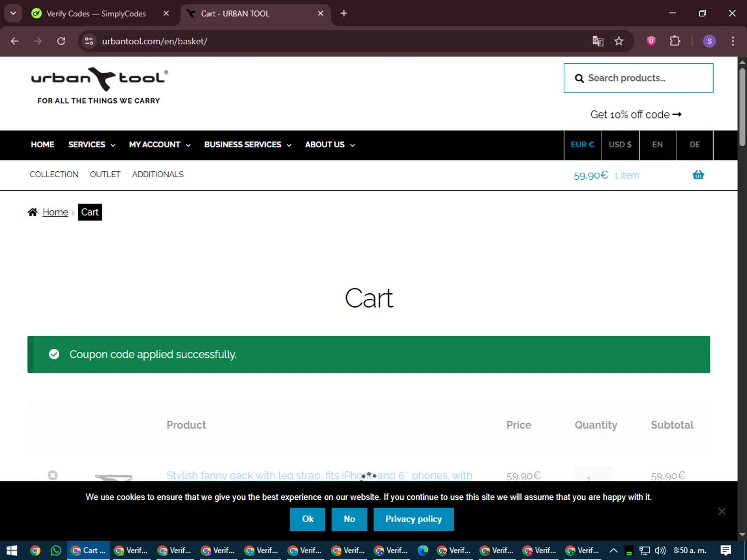Click the Cart breadcrumb label

tap(90, 212)
